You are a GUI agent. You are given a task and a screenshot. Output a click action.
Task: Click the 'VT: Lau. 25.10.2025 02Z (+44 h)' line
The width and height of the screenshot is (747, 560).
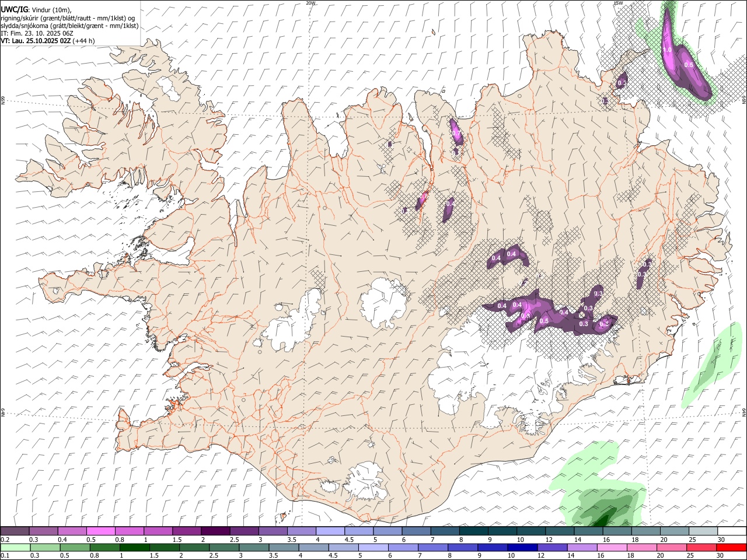click(48, 41)
